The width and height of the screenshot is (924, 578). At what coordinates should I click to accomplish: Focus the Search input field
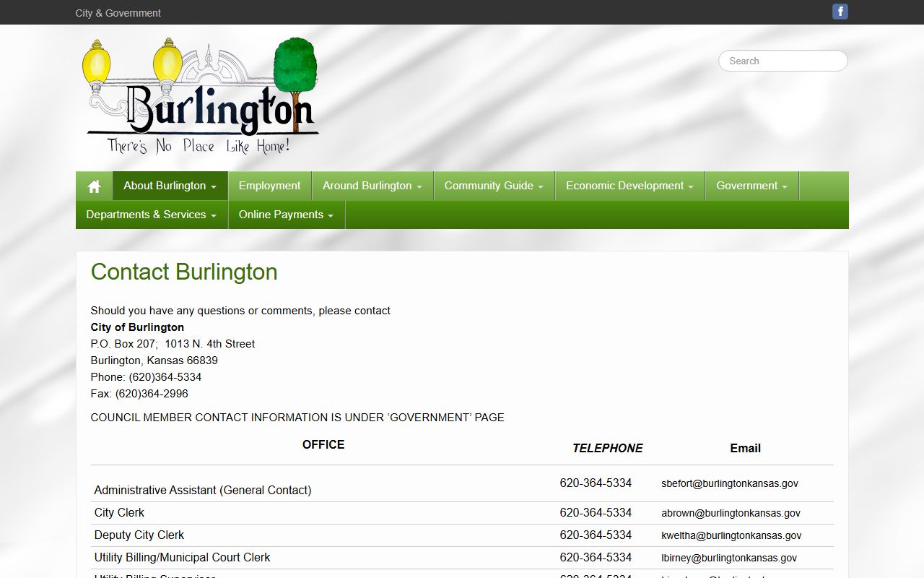pyautogui.click(x=783, y=61)
